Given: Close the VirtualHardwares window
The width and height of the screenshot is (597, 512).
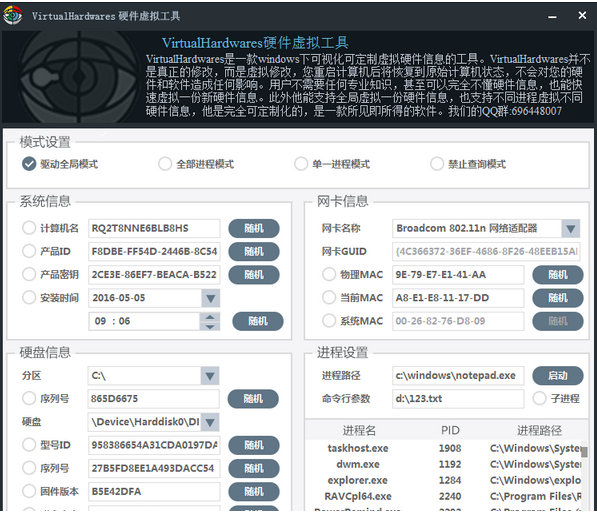Looking at the screenshot, I should (582, 15).
